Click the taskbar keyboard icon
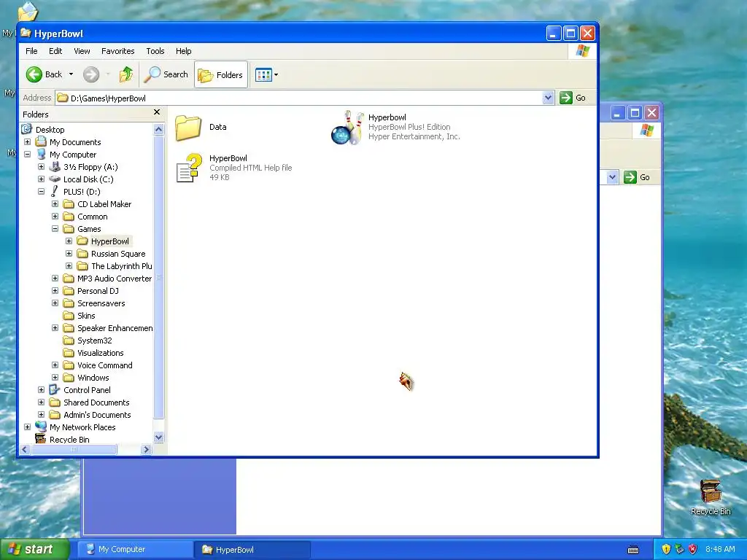Image resolution: width=747 pixels, height=560 pixels. [633, 550]
